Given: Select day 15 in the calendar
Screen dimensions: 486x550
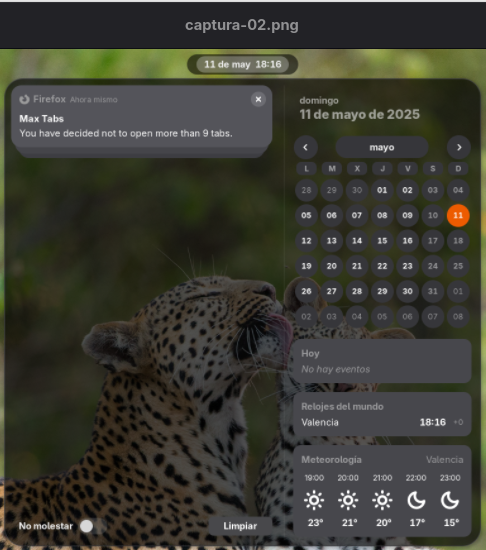Looking at the screenshot, I should tap(382, 241).
